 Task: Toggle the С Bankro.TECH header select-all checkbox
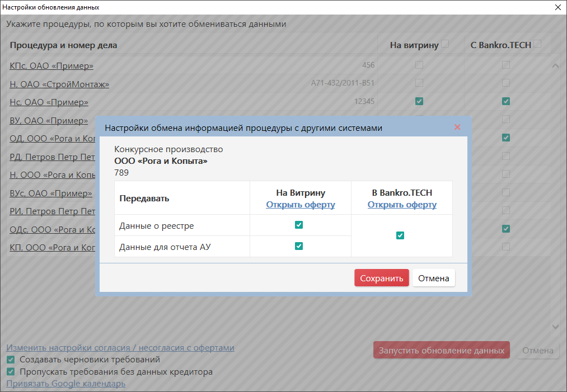tap(537, 44)
